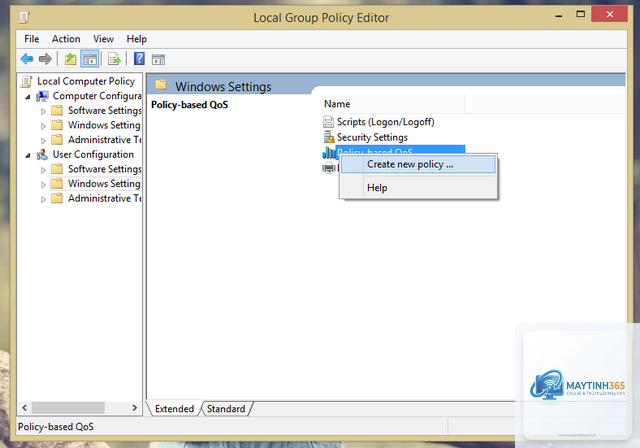640x448 pixels.
Task: Click the blue Help question mark icon
Action: 139,59
